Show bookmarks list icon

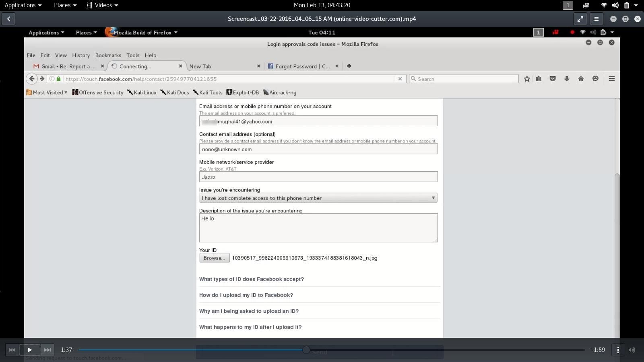coord(539,79)
